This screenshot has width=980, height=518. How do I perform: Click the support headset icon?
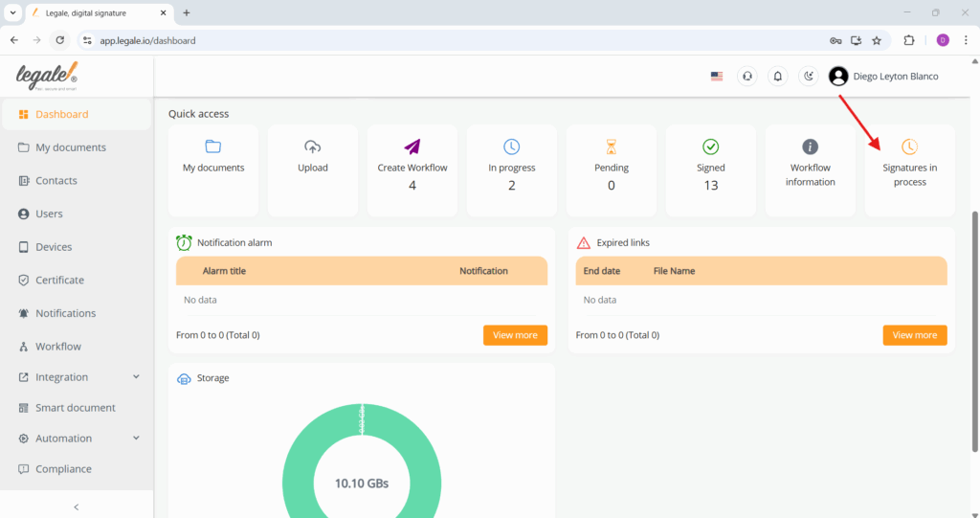pos(746,77)
